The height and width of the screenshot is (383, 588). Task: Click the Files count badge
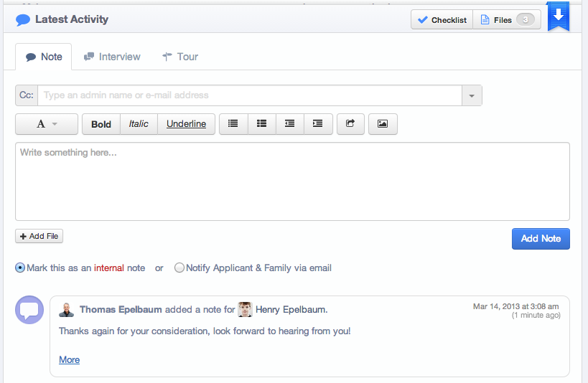[526, 20]
